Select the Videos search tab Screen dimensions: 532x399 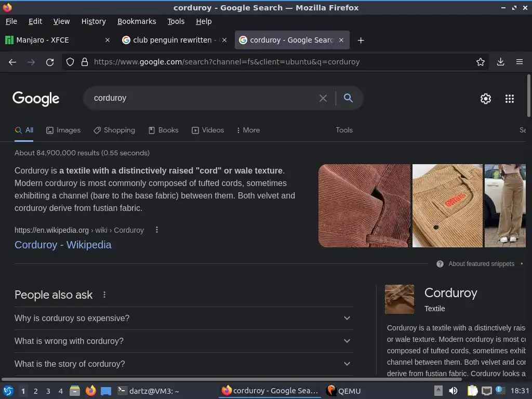208,130
